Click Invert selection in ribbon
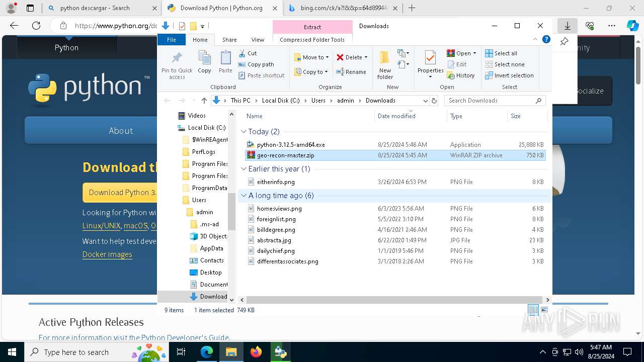The height and width of the screenshot is (362, 644). tap(509, 75)
